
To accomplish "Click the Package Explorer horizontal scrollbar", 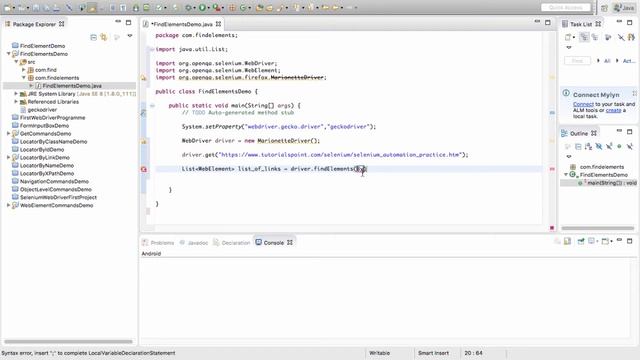I will click(68, 341).
